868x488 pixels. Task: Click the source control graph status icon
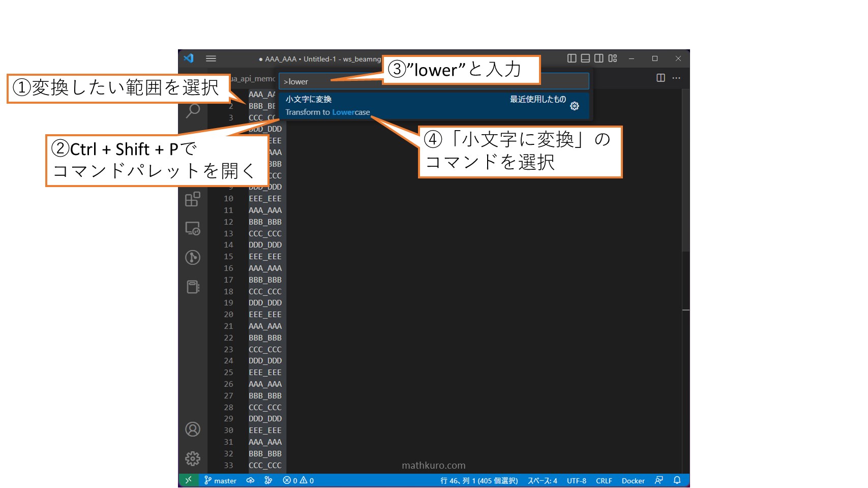[268, 480]
